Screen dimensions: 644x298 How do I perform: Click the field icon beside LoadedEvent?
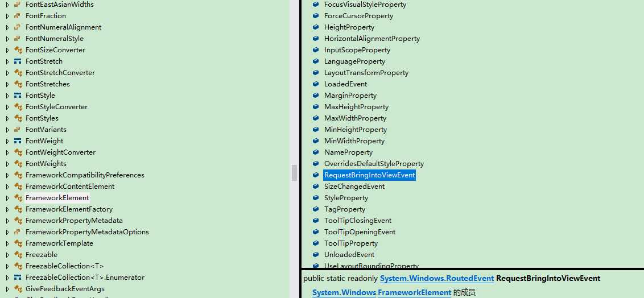[315, 84]
